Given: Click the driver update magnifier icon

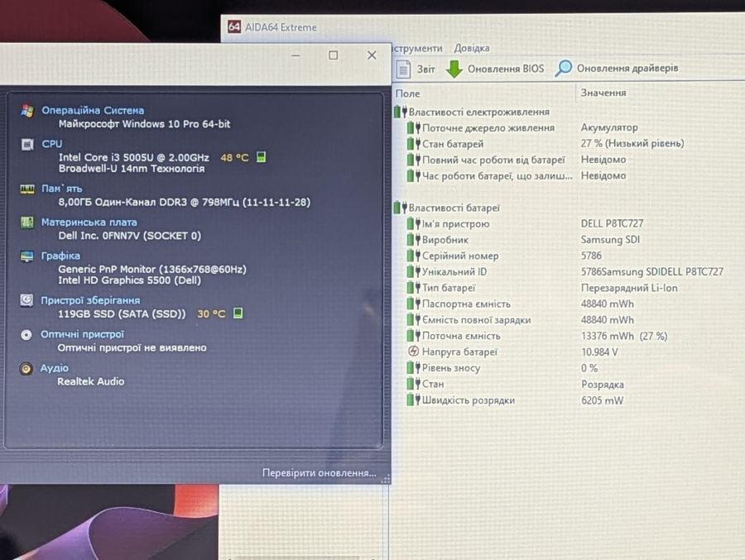Looking at the screenshot, I should click(x=564, y=69).
